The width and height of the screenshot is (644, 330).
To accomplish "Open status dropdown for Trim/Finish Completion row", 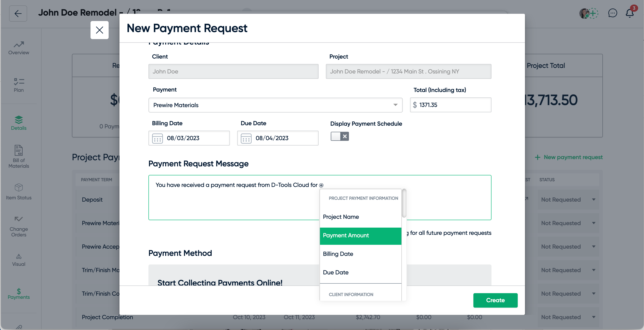I will pyautogui.click(x=568, y=294).
